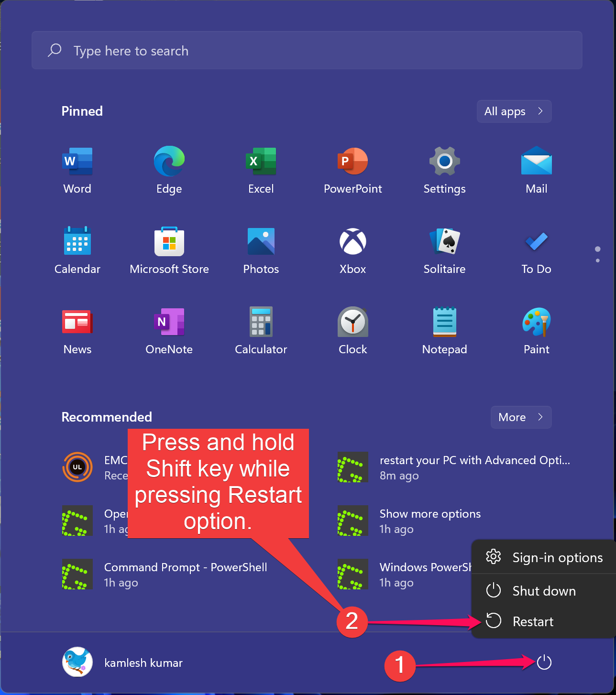The height and width of the screenshot is (695, 616).
Task: Open the Excel pinned app
Action: pyautogui.click(x=261, y=171)
